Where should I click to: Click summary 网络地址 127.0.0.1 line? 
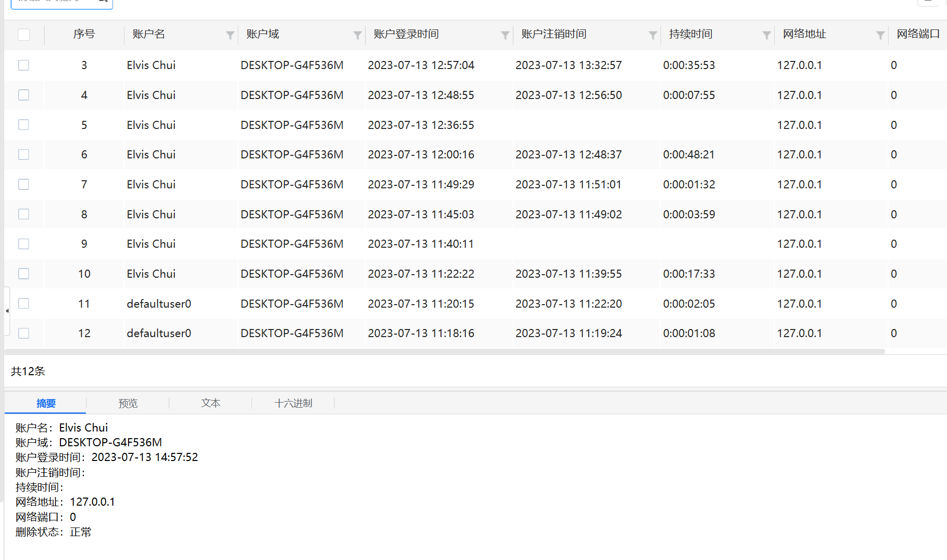(65, 502)
